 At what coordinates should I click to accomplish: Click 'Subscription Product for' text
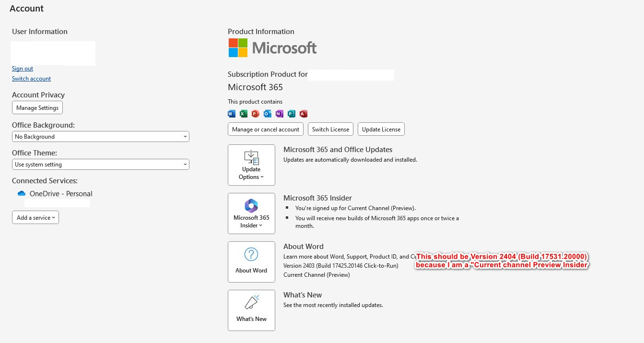pos(268,74)
